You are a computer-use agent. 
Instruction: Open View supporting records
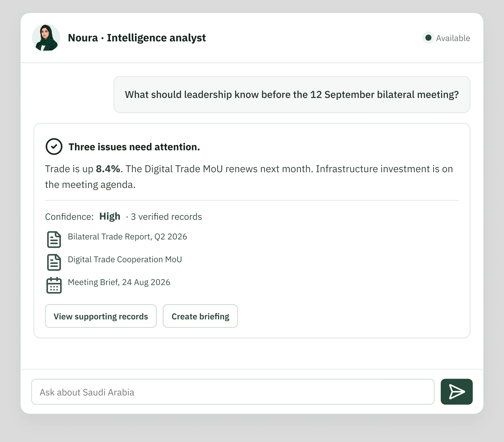(101, 316)
